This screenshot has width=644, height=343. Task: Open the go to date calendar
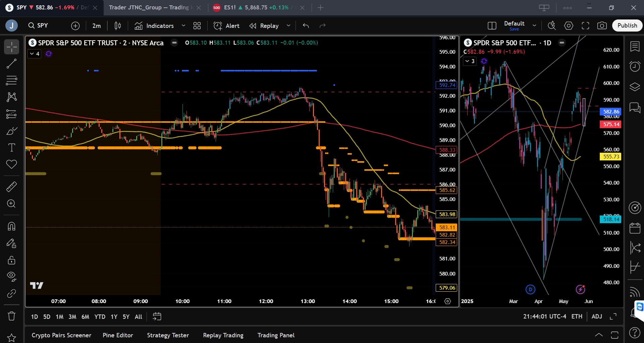[157, 316]
